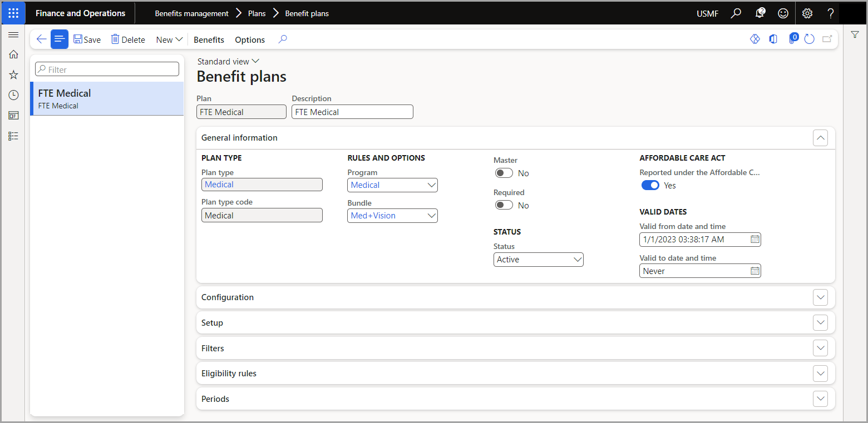Click the Refresh circular arrow icon

(x=809, y=39)
